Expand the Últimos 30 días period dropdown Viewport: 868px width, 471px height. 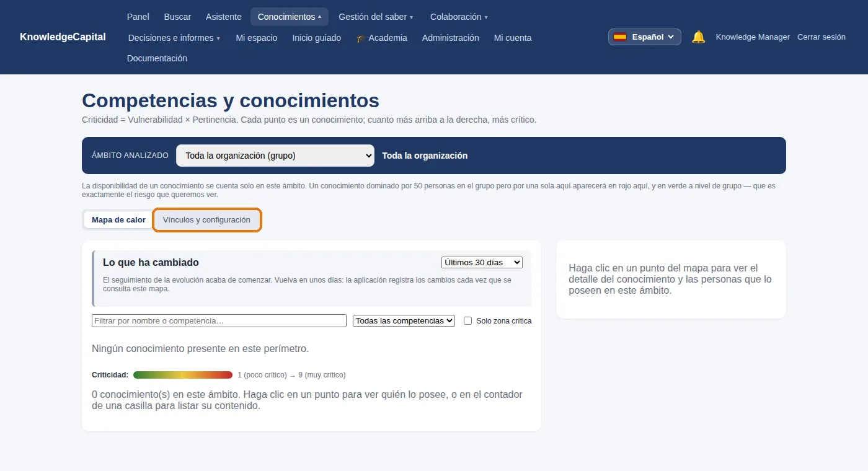coord(482,263)
